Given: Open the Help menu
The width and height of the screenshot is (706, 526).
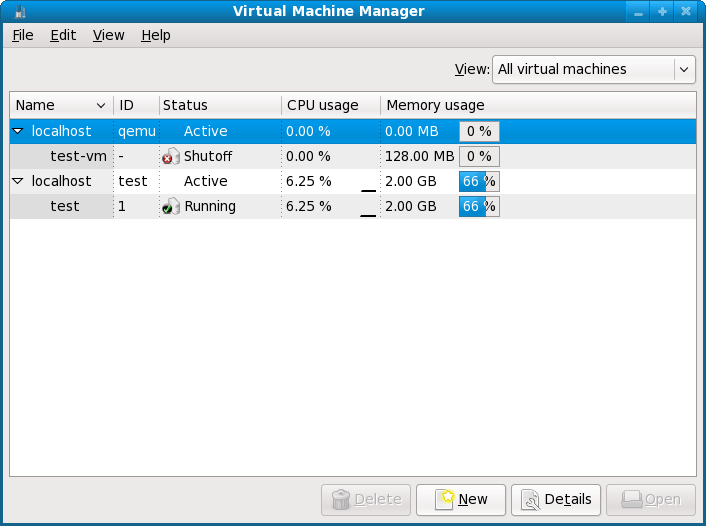Looking at the screenshot, I should pos(156,35).
